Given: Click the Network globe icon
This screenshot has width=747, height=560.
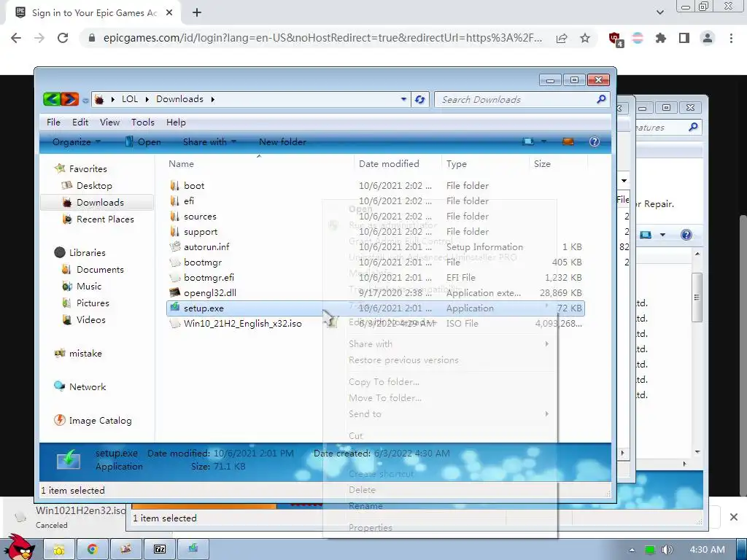Looking at the screenshot, I should (60, 386).
